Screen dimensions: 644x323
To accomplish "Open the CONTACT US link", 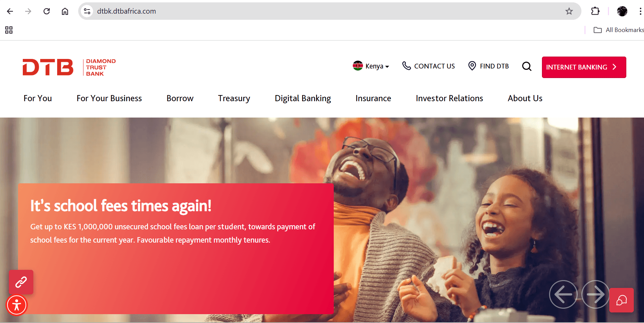I will [x=428, y=66].
